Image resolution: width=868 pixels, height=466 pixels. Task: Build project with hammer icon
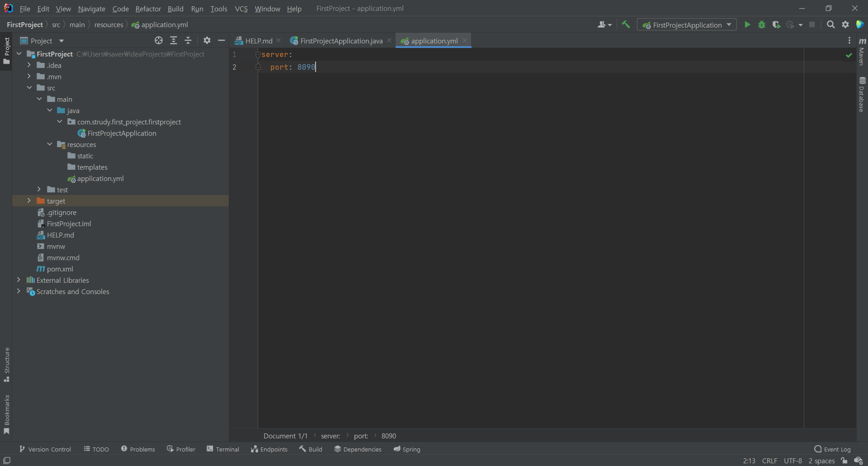(626, 24)
